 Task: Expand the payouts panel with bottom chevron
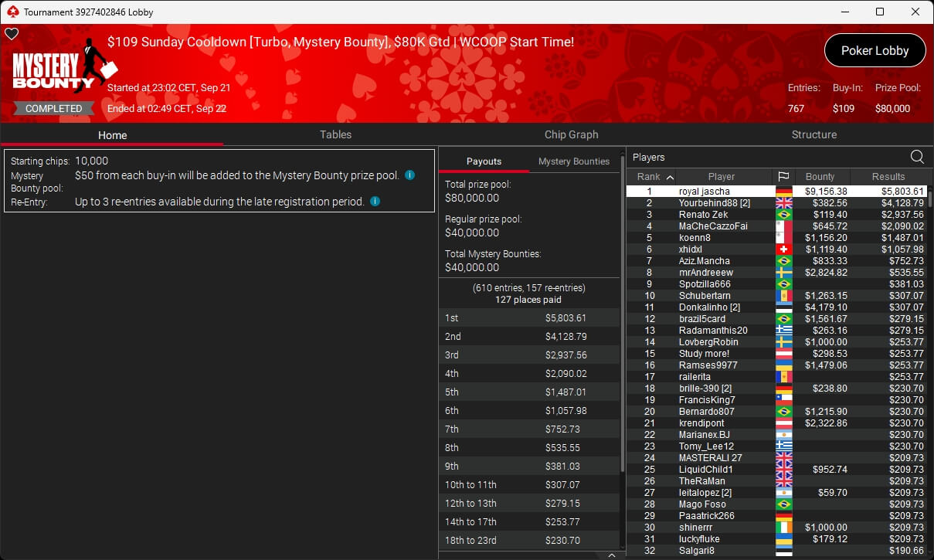coord(611,555)
